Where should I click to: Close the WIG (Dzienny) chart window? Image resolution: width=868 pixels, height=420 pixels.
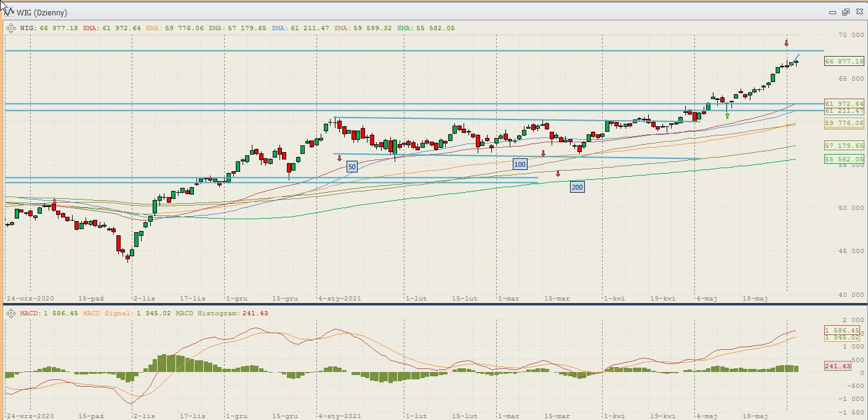coord(858,12)
